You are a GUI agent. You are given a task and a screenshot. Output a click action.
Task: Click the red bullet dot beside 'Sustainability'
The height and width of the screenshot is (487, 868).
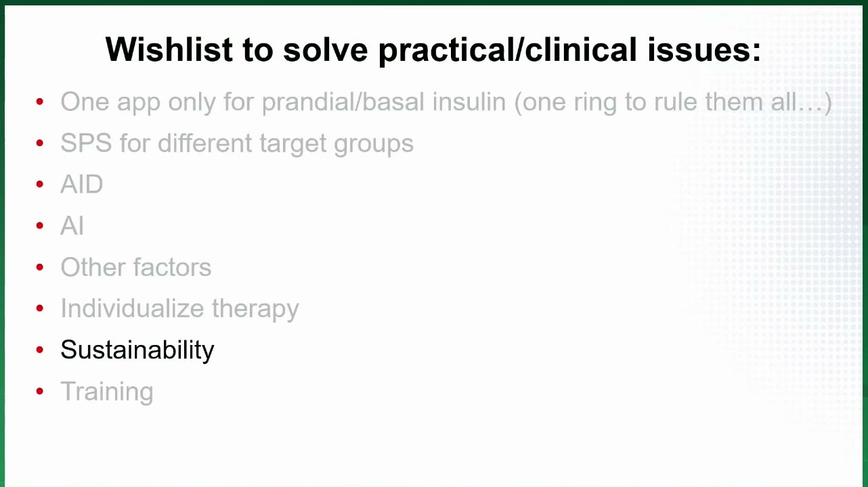(x=40, y=350)
